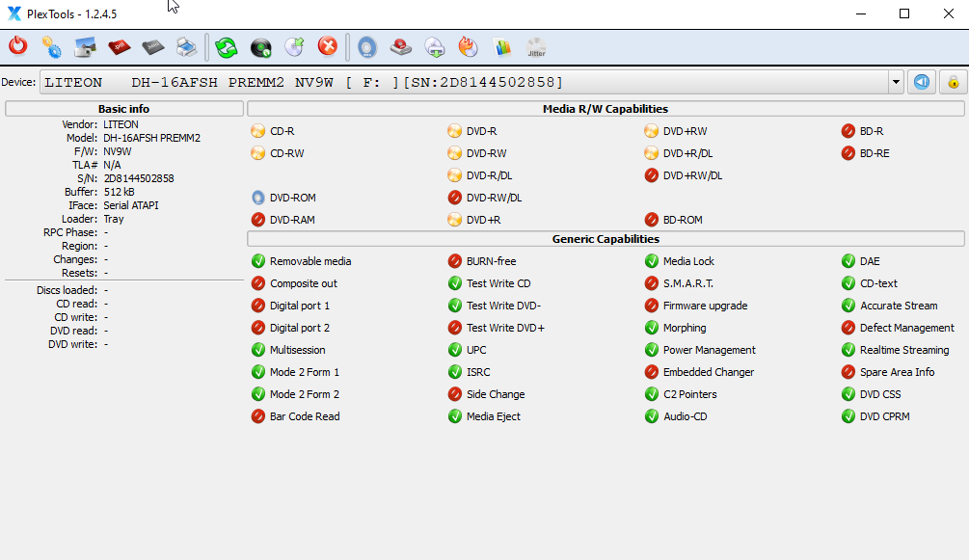Click the Generic Capabilities header

point(606,239)
